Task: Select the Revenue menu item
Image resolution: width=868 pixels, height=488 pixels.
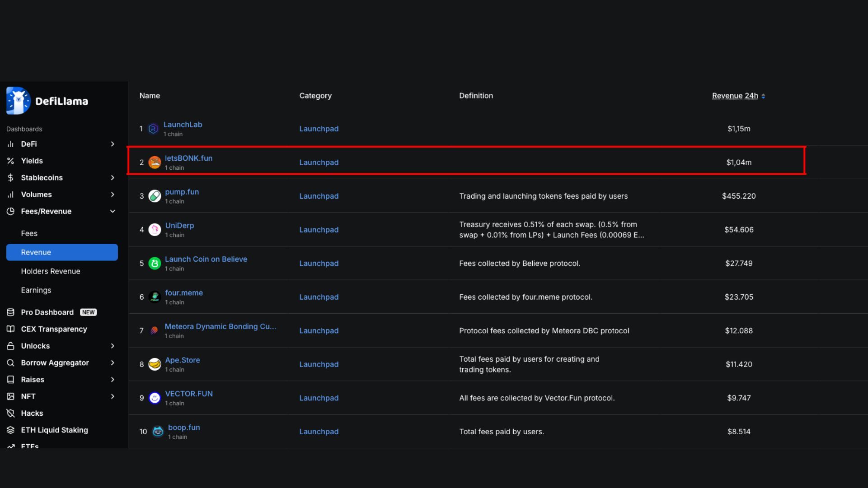Action: pyautogui.click(x=62, y=252)
